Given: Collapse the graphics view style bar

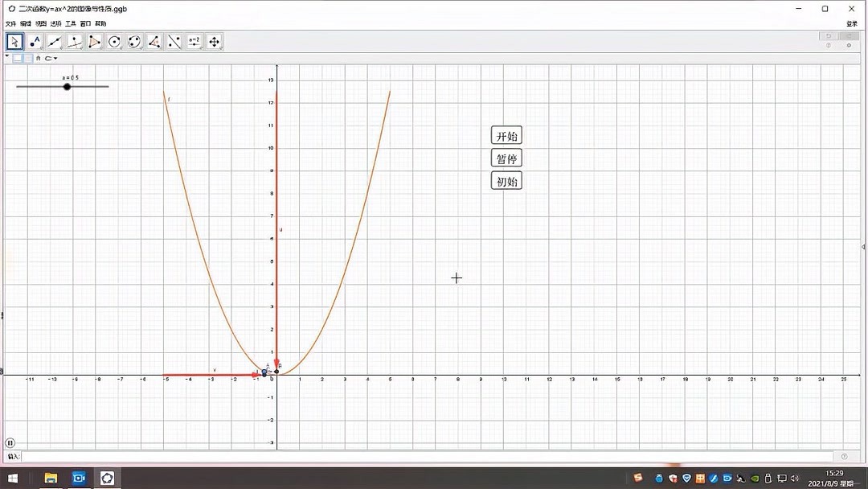Looking at the screenshot, I should [x=6, y=56].
